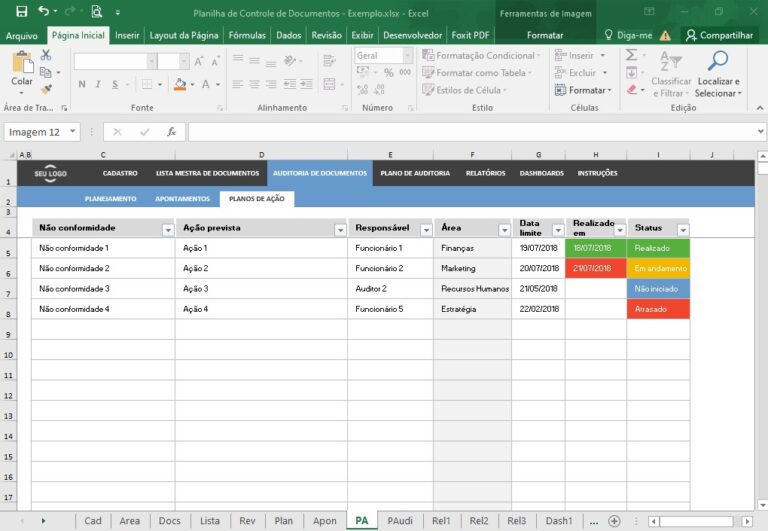This screenshot has height=531, width=768.
Task: Select the Dash1 sheet tab
Action: [x=558, y=521]
